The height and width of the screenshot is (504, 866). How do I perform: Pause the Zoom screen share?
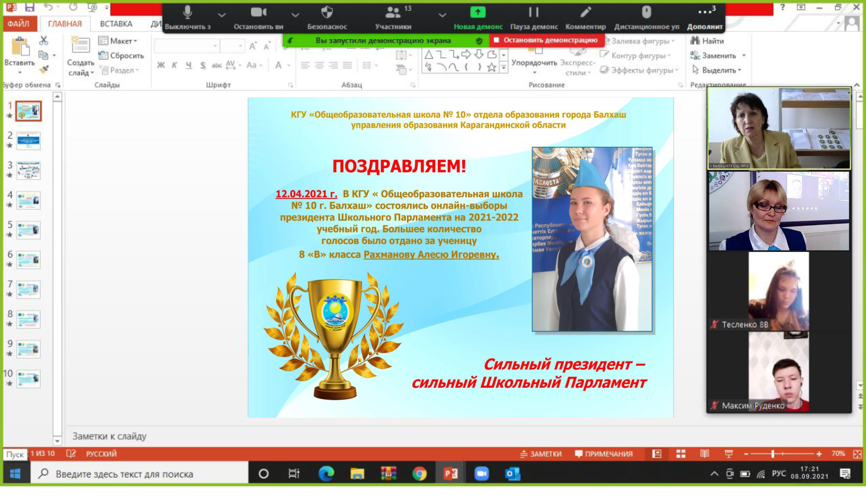533,13
